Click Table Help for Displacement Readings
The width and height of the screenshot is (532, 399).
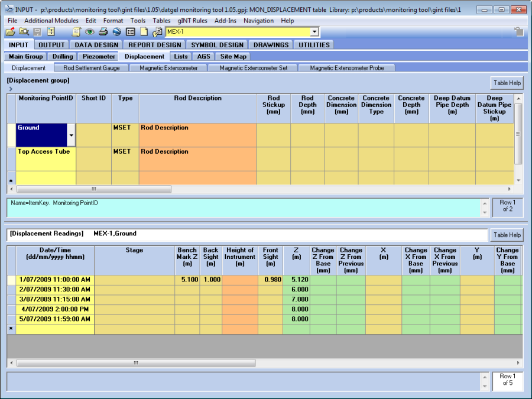(507, 235)
